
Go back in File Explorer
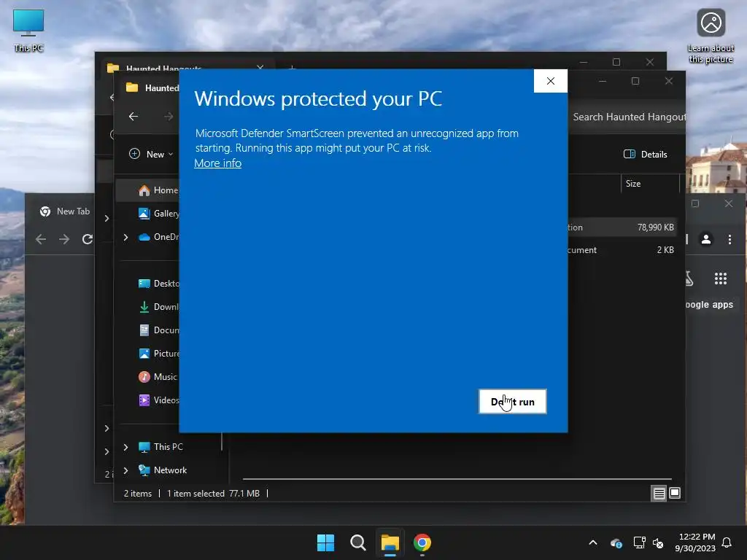pos(133,116)
